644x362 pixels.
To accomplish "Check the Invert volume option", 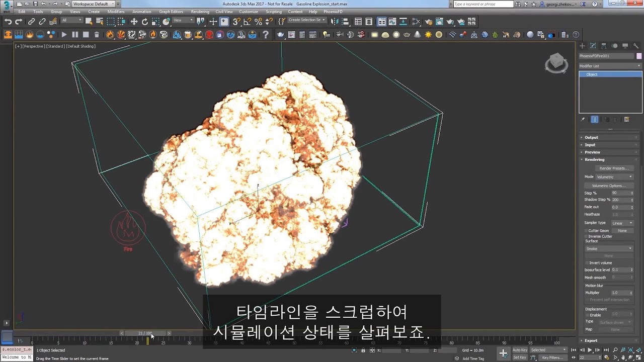I will click(587, 262).
